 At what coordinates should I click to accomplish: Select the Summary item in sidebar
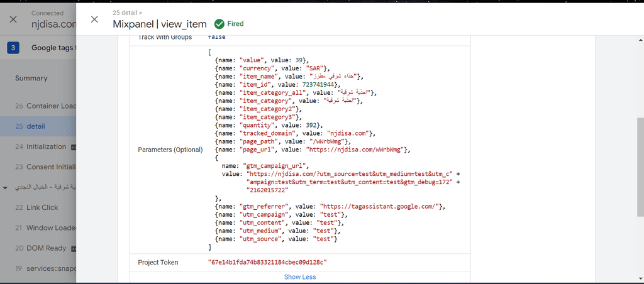[31, 78]
